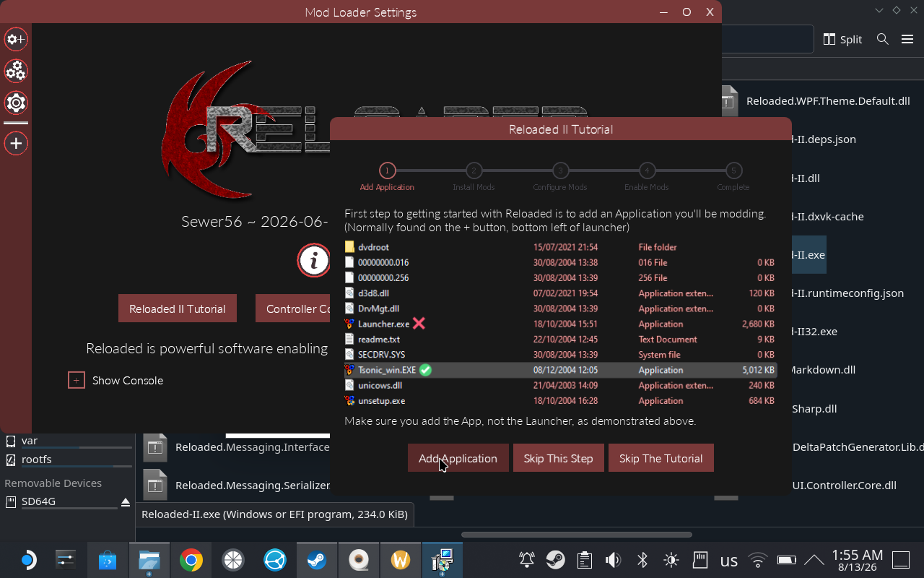Viewport: 924px width, 578px height.
Task: Open Bluetooth settings in system tray
Action: [x=642, y=560]
